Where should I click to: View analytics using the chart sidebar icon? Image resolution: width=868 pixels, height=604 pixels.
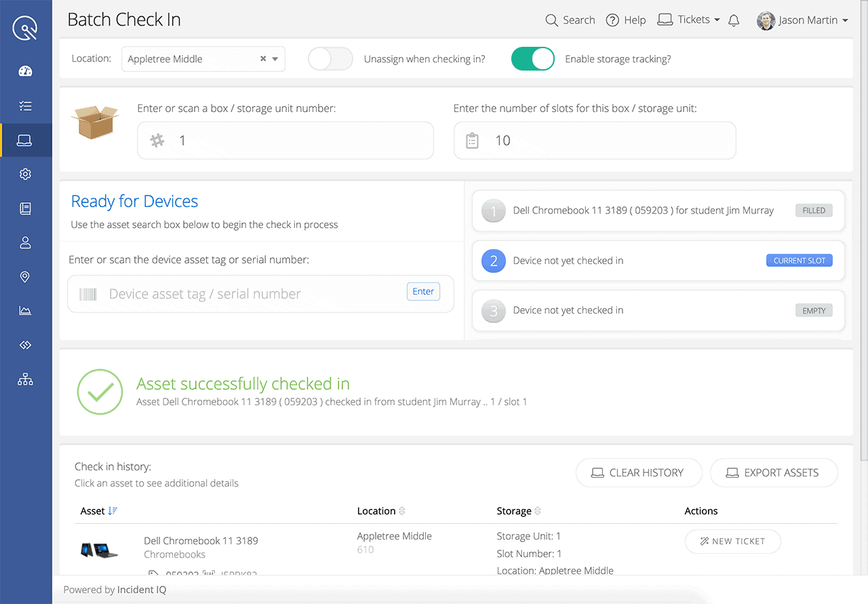[x=25, y=310]
